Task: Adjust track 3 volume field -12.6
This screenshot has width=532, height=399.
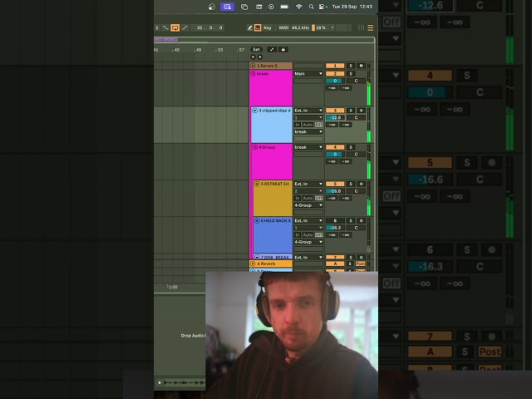Action: point(335,118)
